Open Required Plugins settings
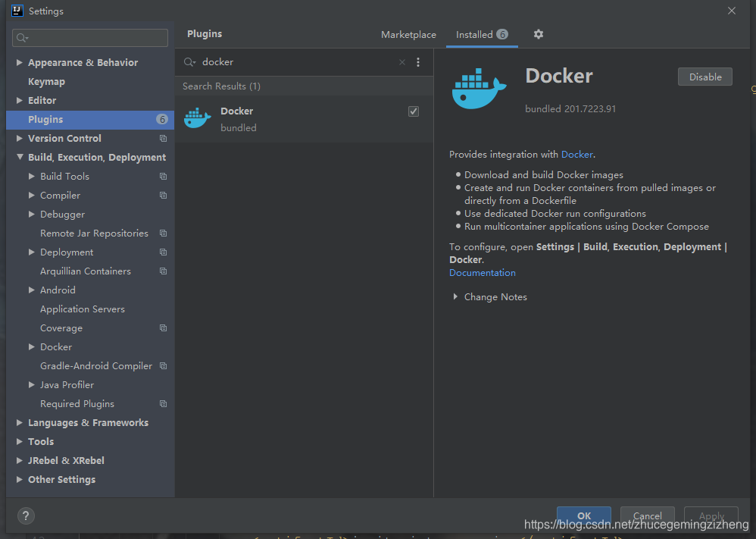This screenshot has width=756, height=539. coord(77,404)
